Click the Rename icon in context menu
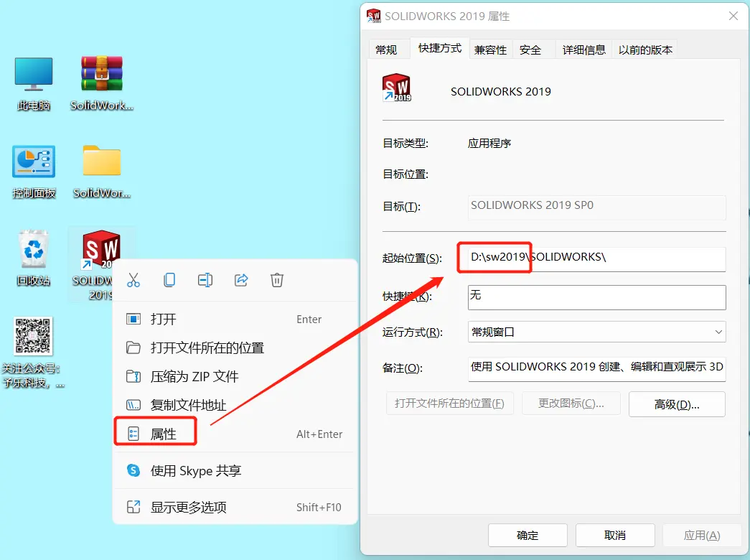750x560 pixels. click(x=205, y=280)
